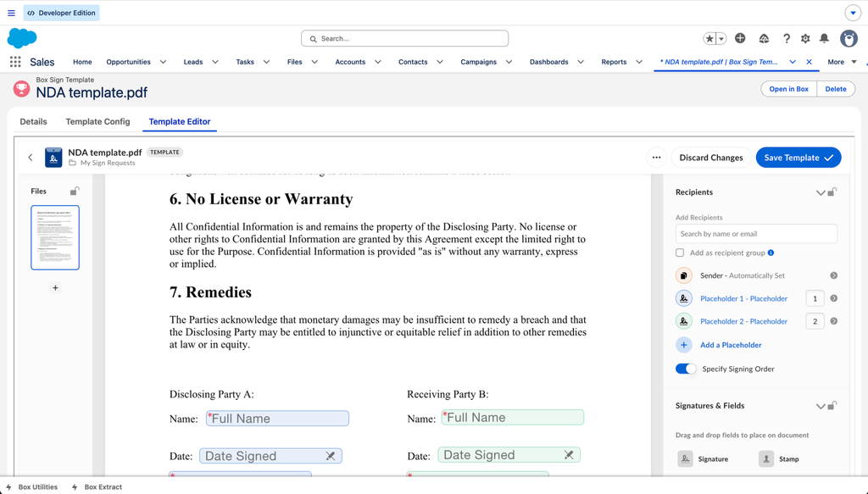Click Open in Box button

click(x=789, y=89)
